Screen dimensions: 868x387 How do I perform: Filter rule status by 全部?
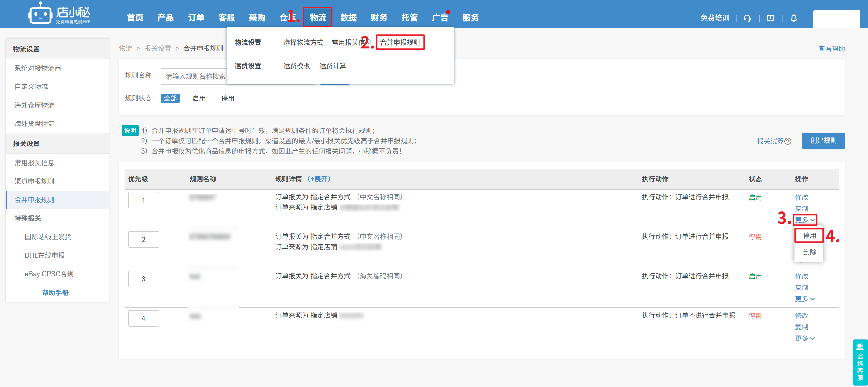(x=170, y=98)
